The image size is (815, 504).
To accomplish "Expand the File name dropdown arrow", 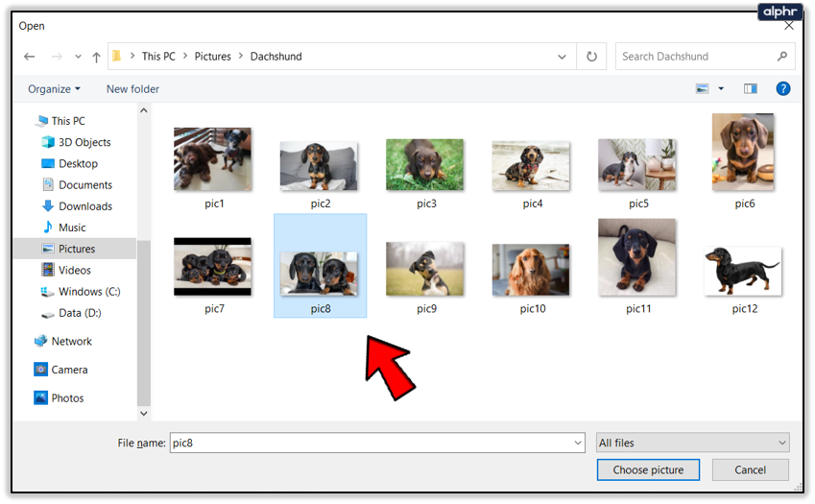I will click(x=578, y=443).
